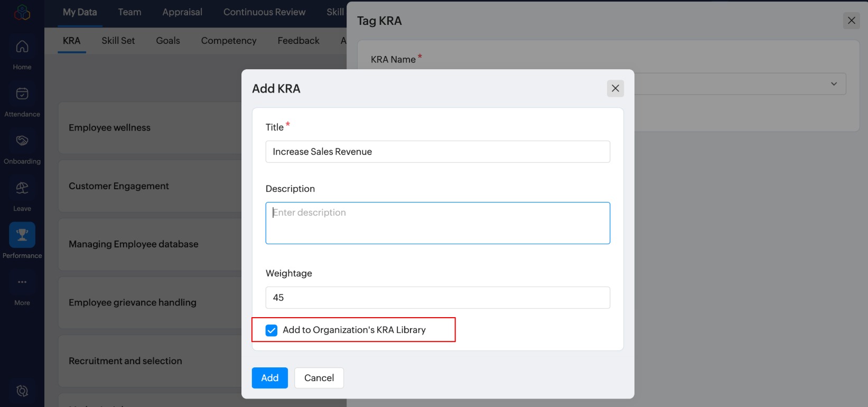
Task: Close the Tag KRA panel
Action: pos(851,21)
